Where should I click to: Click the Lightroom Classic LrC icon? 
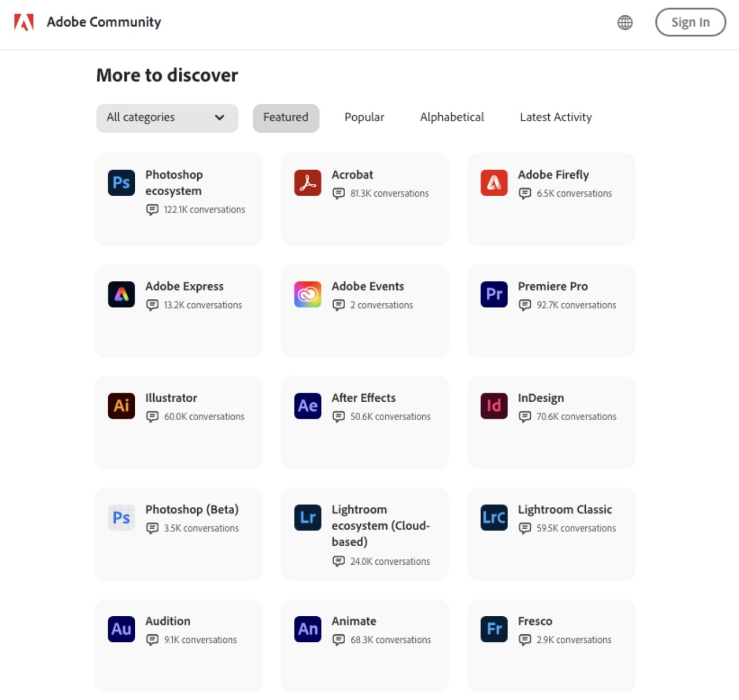[x=494, y=517]
